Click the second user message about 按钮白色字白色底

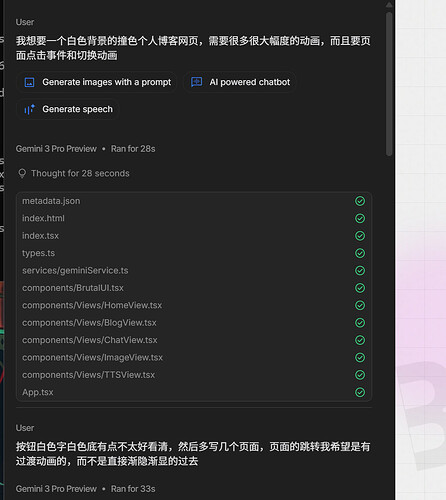click(x=193, y=454)
